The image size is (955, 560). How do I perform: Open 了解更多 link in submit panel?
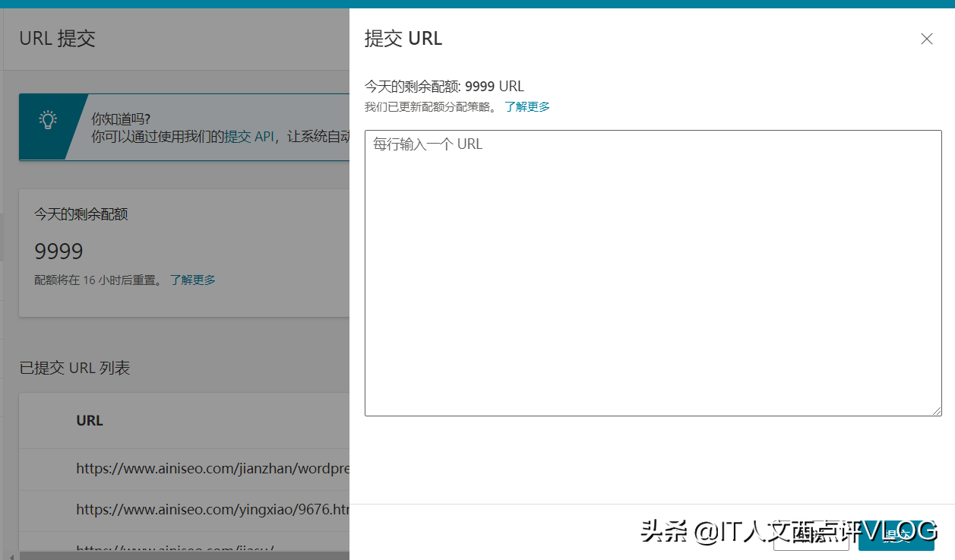pyautogui.click(x=527, y=106)
